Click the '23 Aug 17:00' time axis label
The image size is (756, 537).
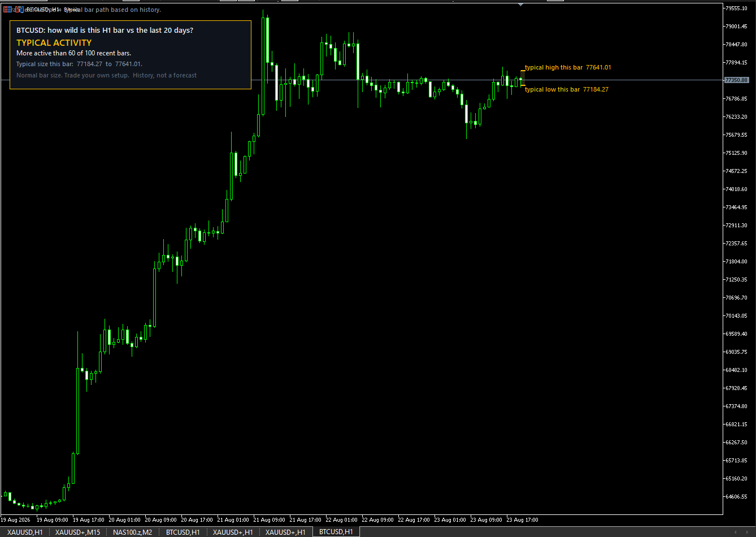[523, 519]
